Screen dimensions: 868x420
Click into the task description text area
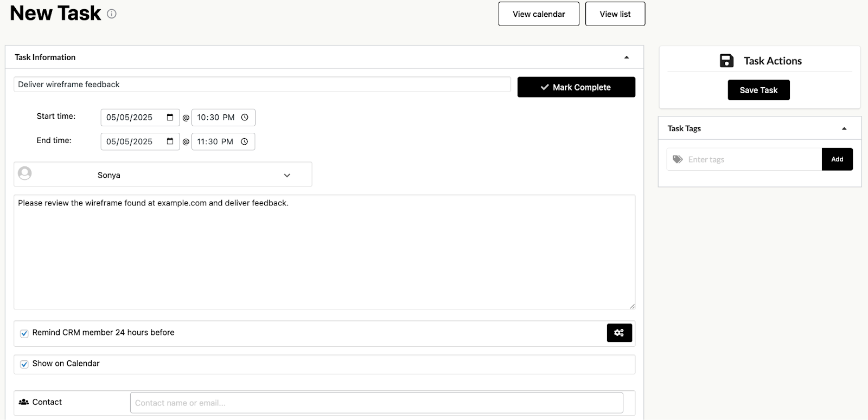324,252
